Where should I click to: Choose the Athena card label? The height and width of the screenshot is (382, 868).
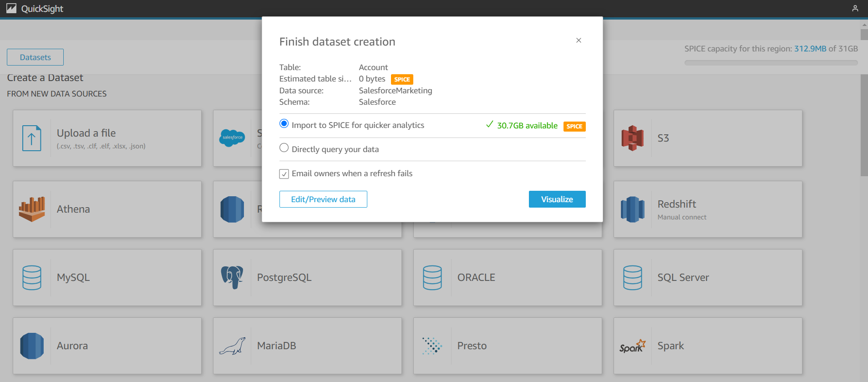(73, 209)
